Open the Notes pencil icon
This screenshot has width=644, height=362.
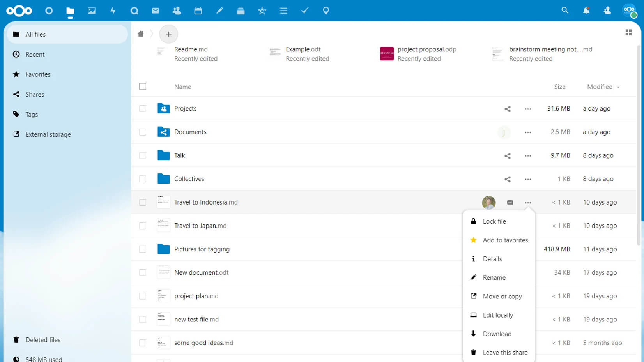(219, 11)
